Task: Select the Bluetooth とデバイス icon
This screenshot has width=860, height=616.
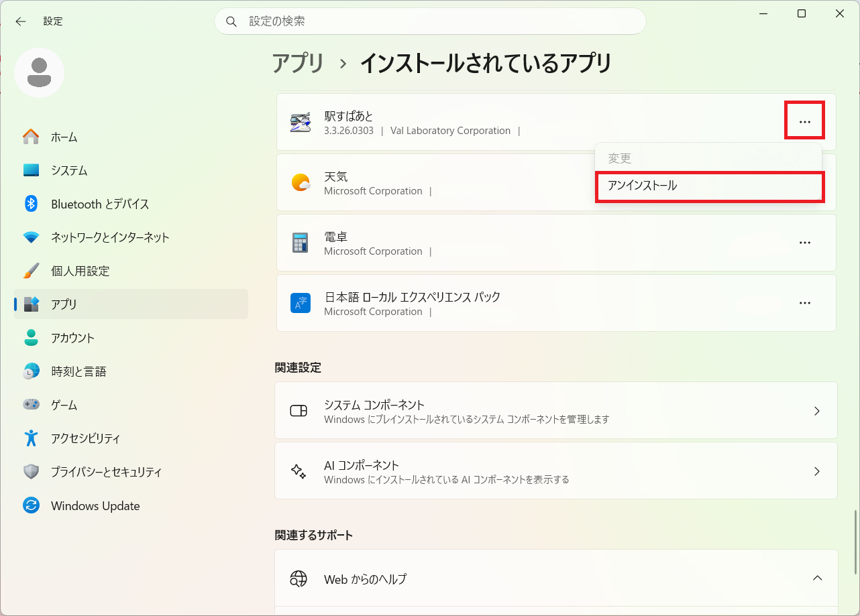Action: tap(31, 204)
